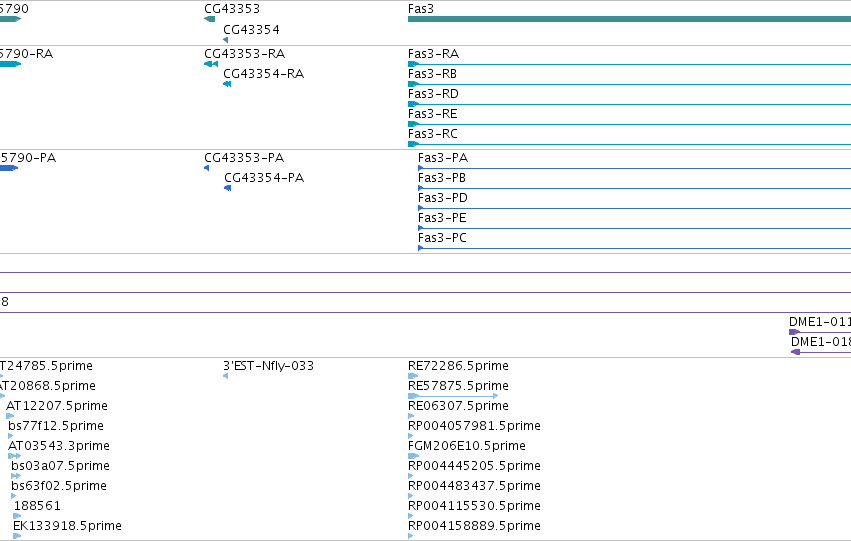This screenshot has height=541, width=851.
Task: Select EST RE06307.5prime label
Action: click(x=458, y=406)
